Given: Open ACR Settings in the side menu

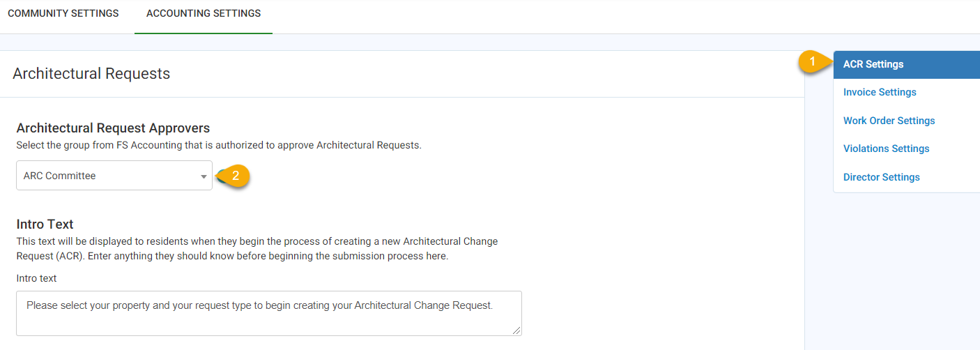Looking at the screenshot, I should [873, 64].
